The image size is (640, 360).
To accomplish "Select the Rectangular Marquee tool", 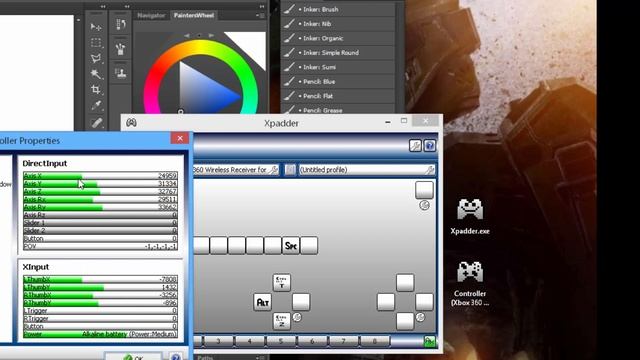I will click(96, 43).
